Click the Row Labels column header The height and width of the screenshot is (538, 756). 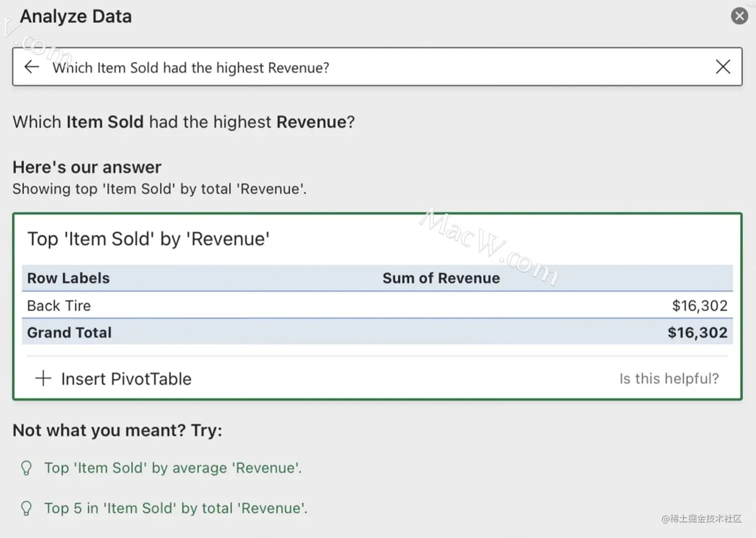[68, 278]
